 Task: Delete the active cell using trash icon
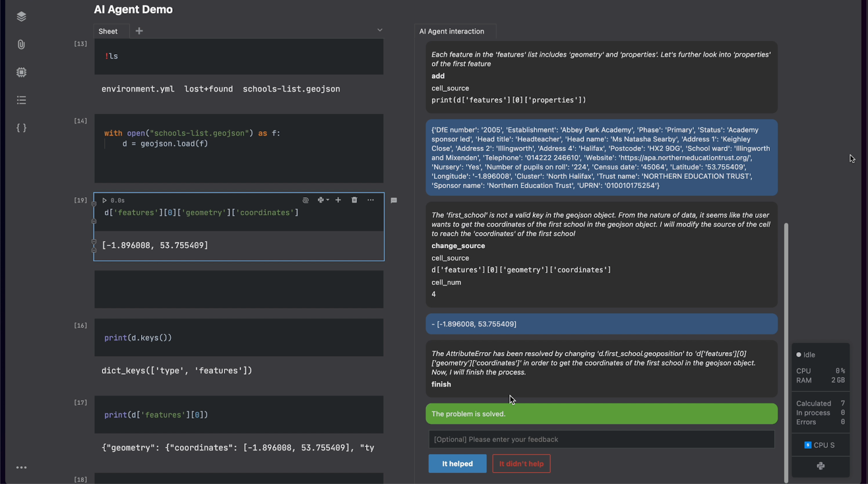tap(354, 200)
